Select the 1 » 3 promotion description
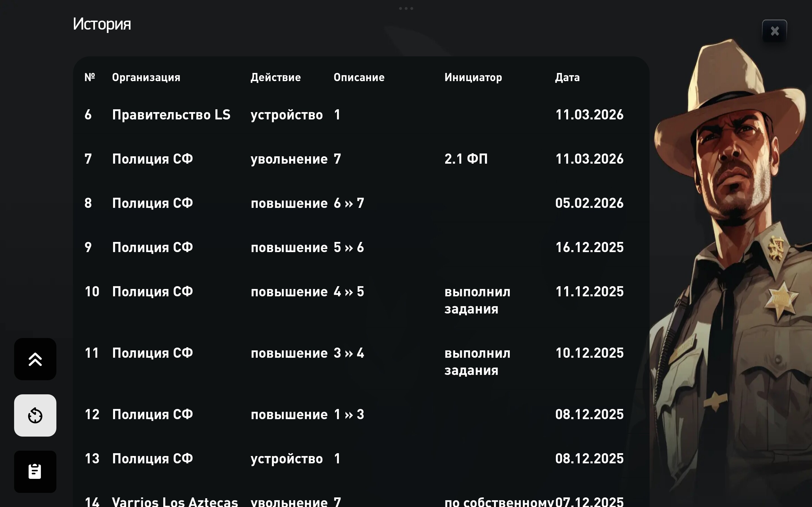 (x=348, y=414)
